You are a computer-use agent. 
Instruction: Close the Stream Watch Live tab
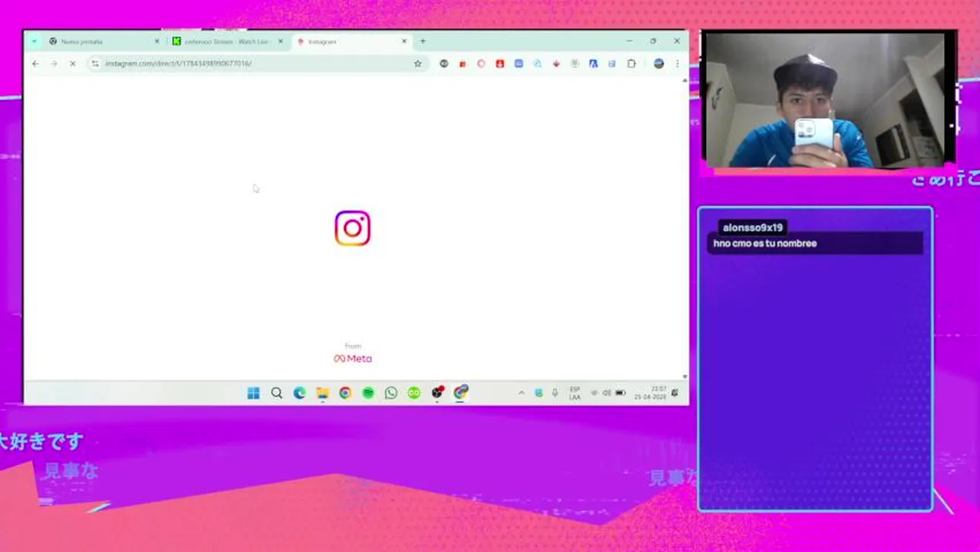280,41
